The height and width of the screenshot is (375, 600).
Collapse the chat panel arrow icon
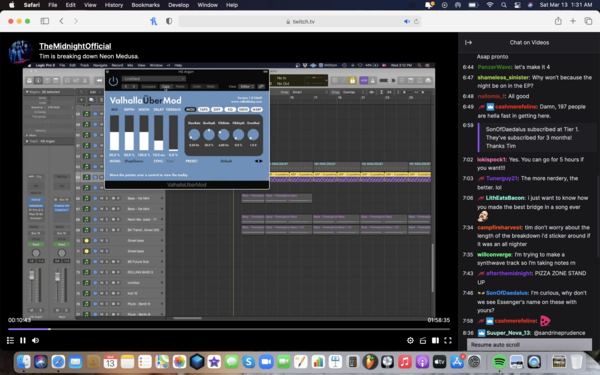(468, 42)
